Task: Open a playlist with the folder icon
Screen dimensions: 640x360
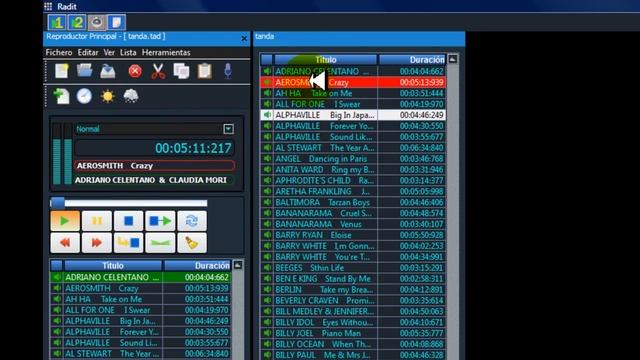Action: point(84,71)
